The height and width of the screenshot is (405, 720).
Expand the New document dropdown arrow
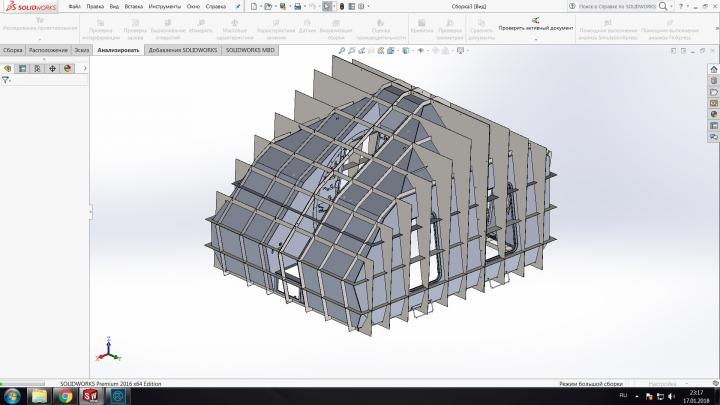pos(260,6)
